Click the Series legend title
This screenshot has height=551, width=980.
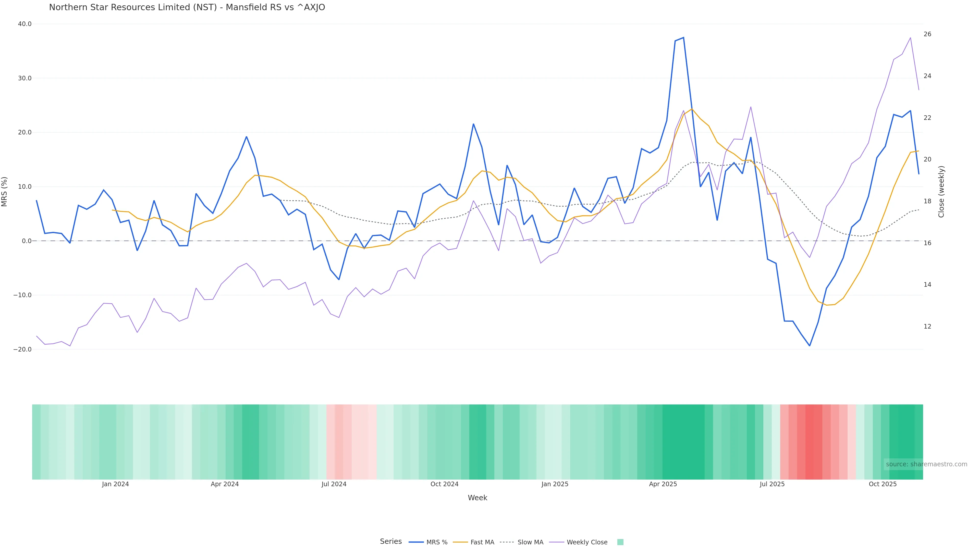click(391, 542)
